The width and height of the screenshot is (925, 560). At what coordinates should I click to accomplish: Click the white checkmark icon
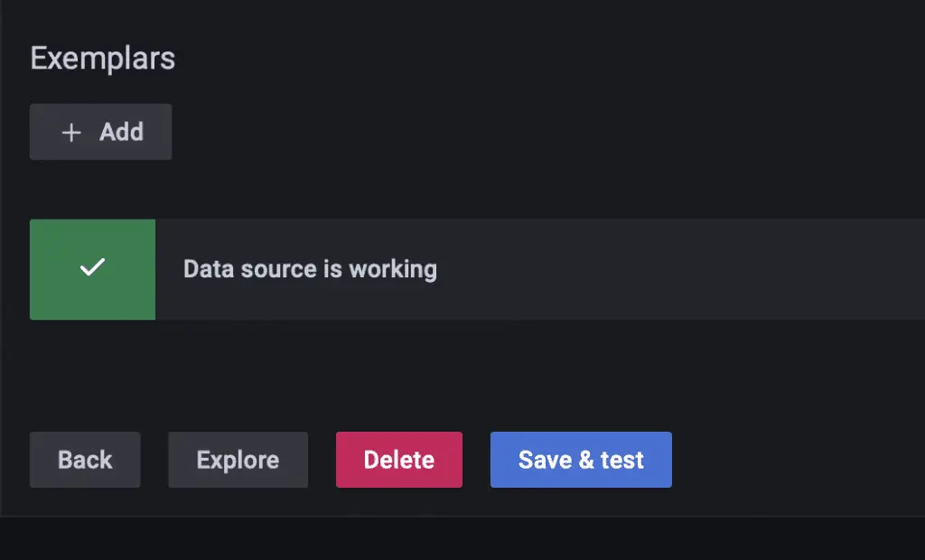pyautogui.click(x=92, y=268)
